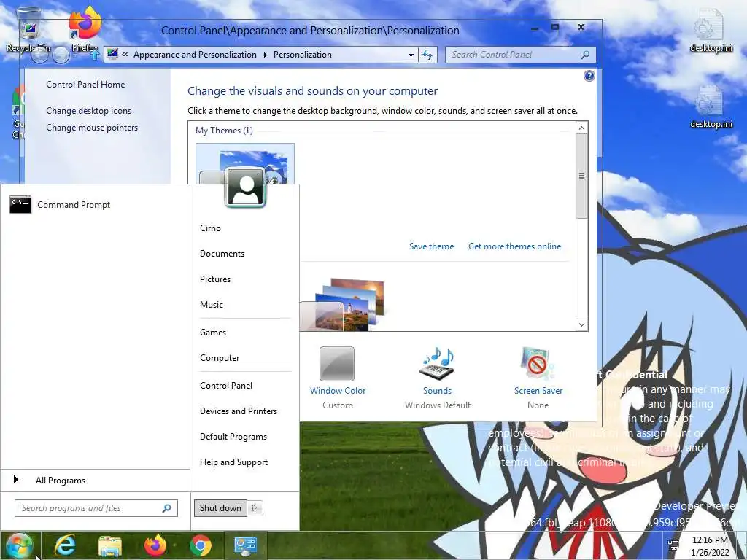Open the Sounds icon
Image resolution: width=747 pixels, height=560 pixels.
(x=438, y=365)
